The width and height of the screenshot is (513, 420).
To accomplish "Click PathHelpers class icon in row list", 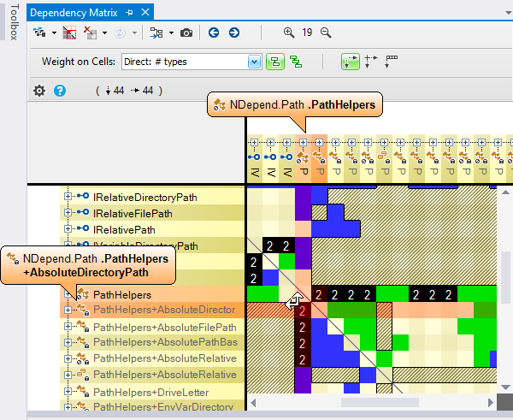I will (83, 294).
